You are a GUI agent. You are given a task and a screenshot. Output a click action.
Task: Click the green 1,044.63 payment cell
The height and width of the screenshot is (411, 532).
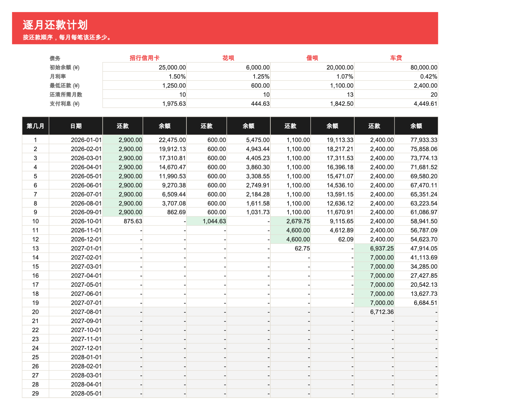pos(207,221)
